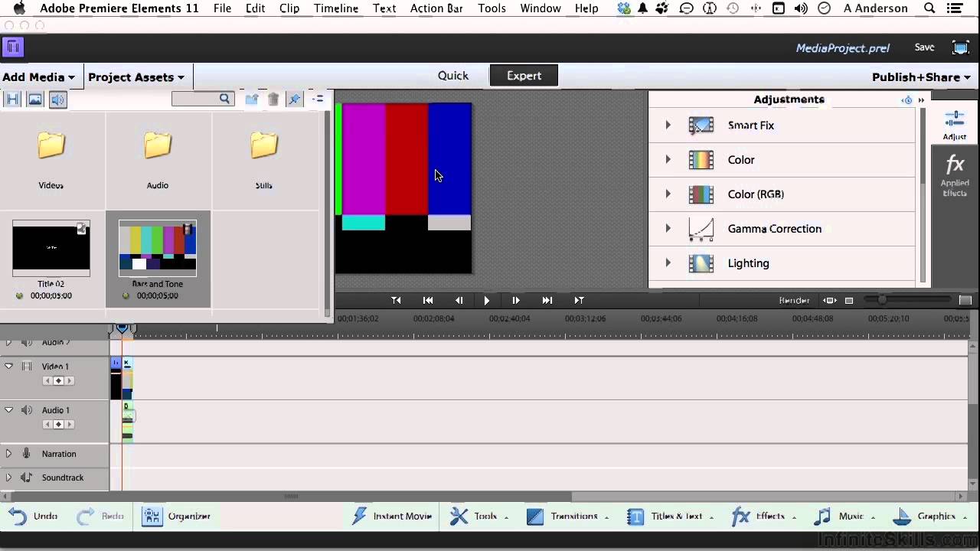This screenshot has width=980, height=551.
Task: Open the Audio folder
Action: point(158,145)
